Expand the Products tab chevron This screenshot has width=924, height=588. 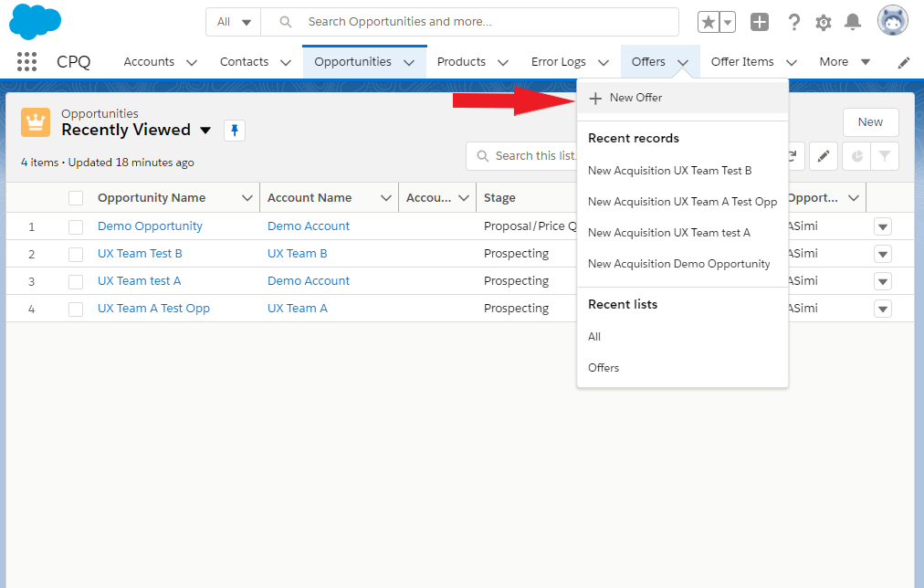503,62
